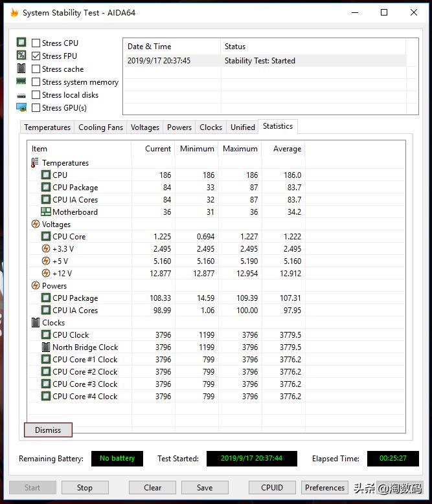Open Preferences dialog
Viewport: 432px width, 504px height.
point(324,488)
